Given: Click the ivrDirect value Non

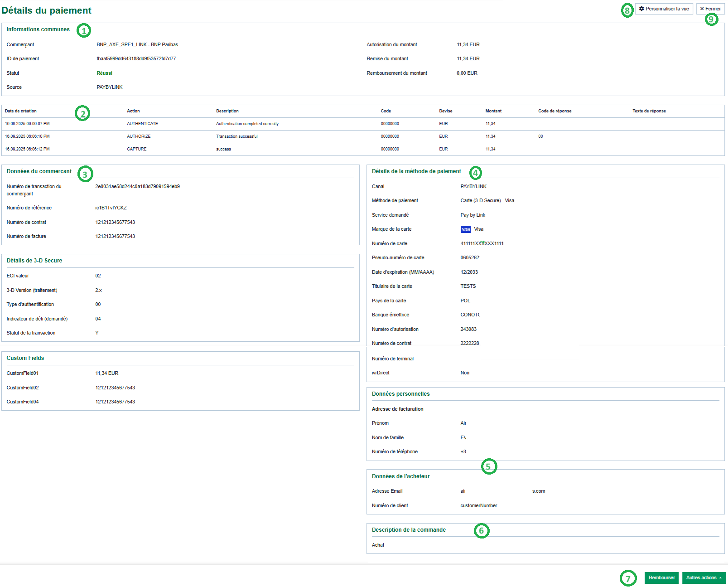Looking at the screenshot, I should 465,373.
